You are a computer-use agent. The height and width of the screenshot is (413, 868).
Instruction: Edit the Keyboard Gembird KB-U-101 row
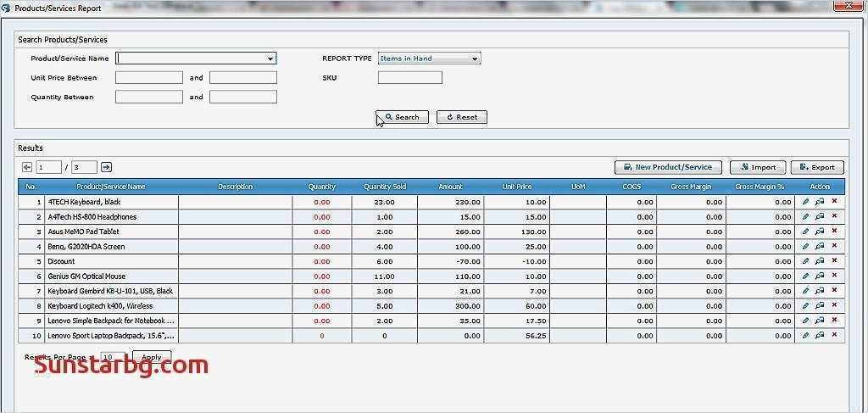[805, 291]
